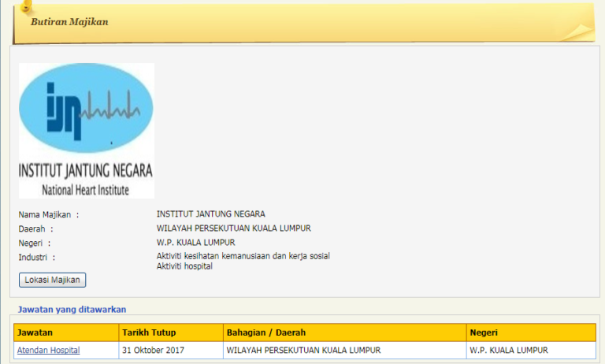Click the Daerah value WILAYAH PERSEKUTUAN KUALA LUMPUR
The image size is (605, 364).
(233, 228)
